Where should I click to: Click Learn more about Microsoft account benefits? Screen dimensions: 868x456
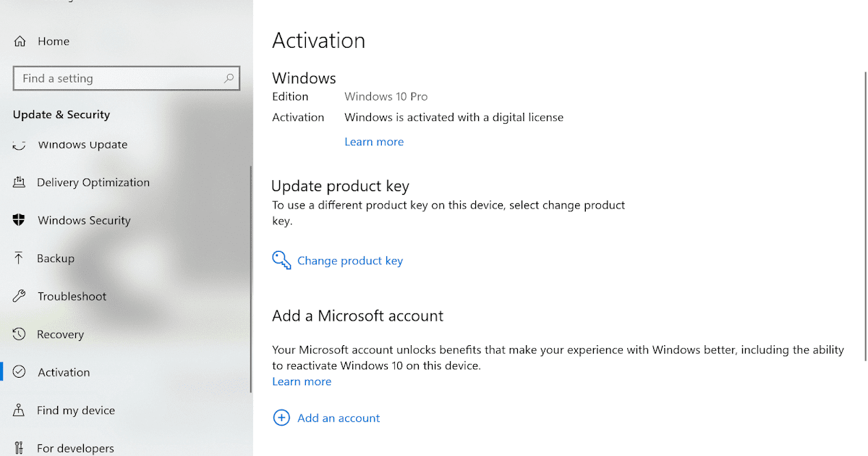click(x=302, y=381)
